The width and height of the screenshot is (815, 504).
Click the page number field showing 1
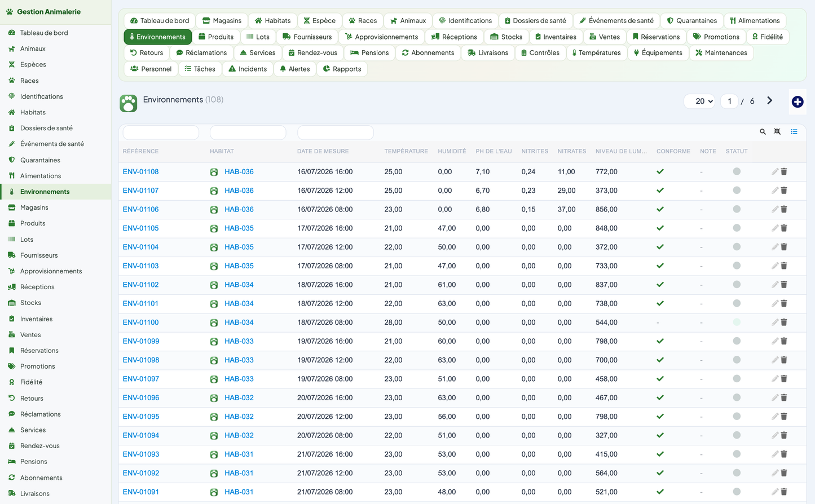point(729,101)
